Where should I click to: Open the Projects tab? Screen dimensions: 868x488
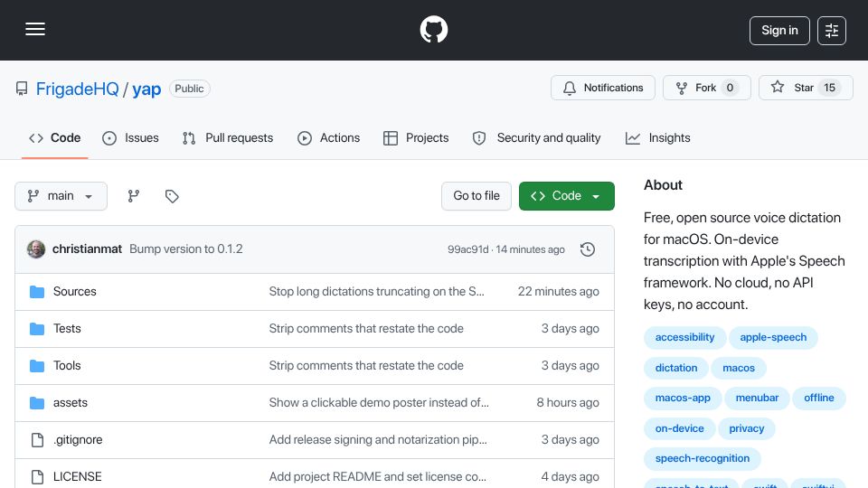tap(416, 138)
